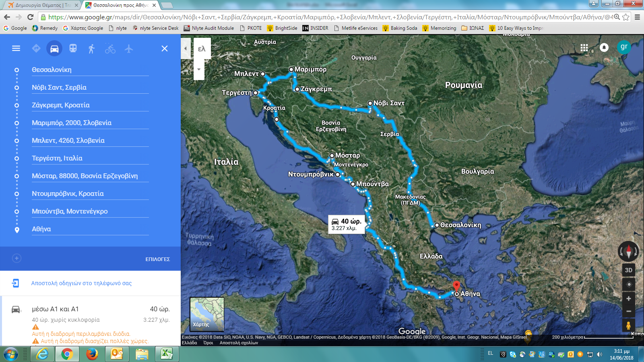Open the Chrome settings menu icon
The image size is (644, 362).
[x=637, y=17]
